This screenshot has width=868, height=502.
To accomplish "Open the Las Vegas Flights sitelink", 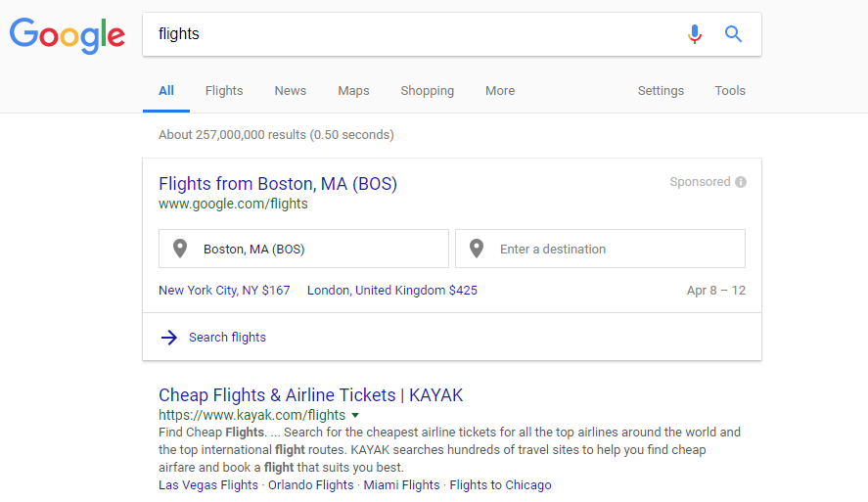I will coord(208,484).
